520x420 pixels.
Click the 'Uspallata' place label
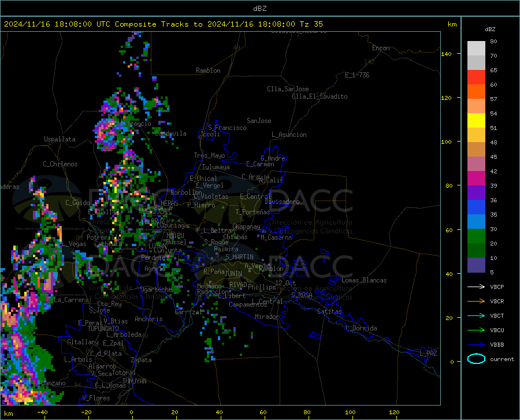click(x=60, y=140)
